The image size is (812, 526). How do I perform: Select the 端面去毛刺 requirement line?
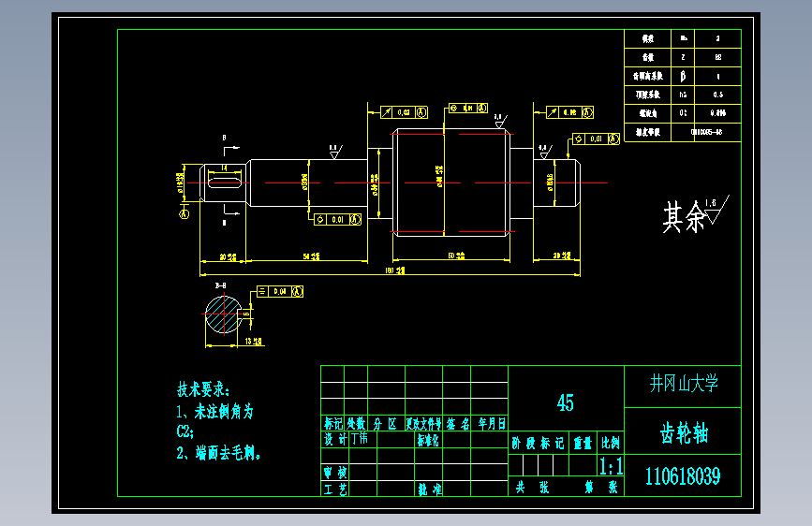[x=218, y=453]
